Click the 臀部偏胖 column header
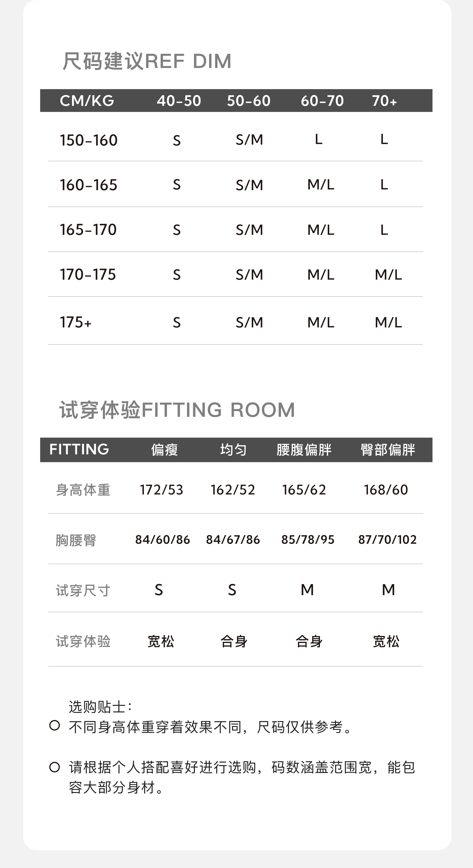The height and width of the screenshot is (868, 473). tap(388, 450)
